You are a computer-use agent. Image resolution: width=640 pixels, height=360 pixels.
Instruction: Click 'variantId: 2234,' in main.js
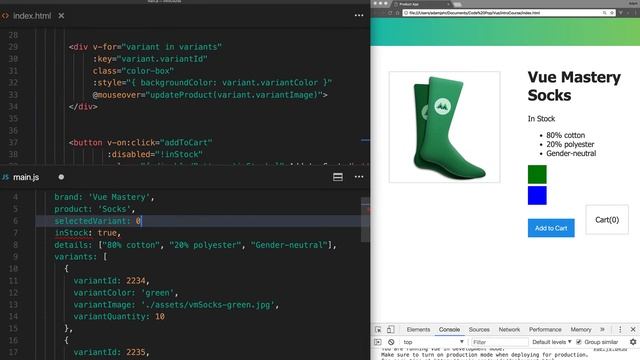[111, 281]
